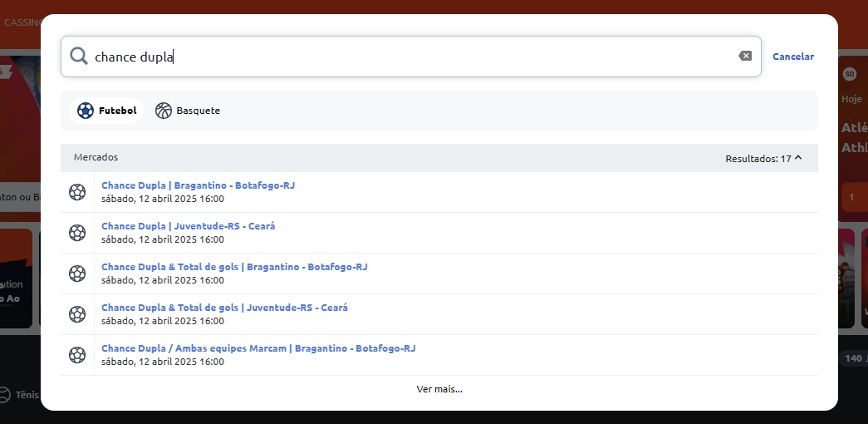Switch to the Basquete sport filter
This screenshot has width=868, height=424.
pos(188,111)
